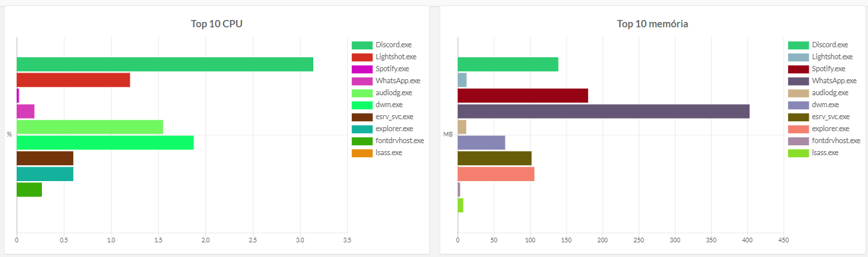Screen dimensions: 868x257
Task: Toggle esrv_svc.exe label in memória legend
Action: (x=831, y=117)
